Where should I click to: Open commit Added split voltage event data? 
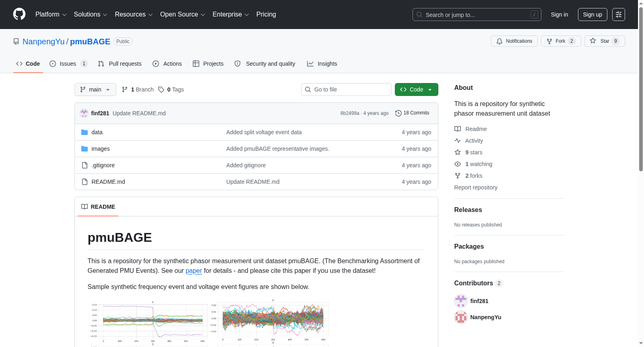264,132
